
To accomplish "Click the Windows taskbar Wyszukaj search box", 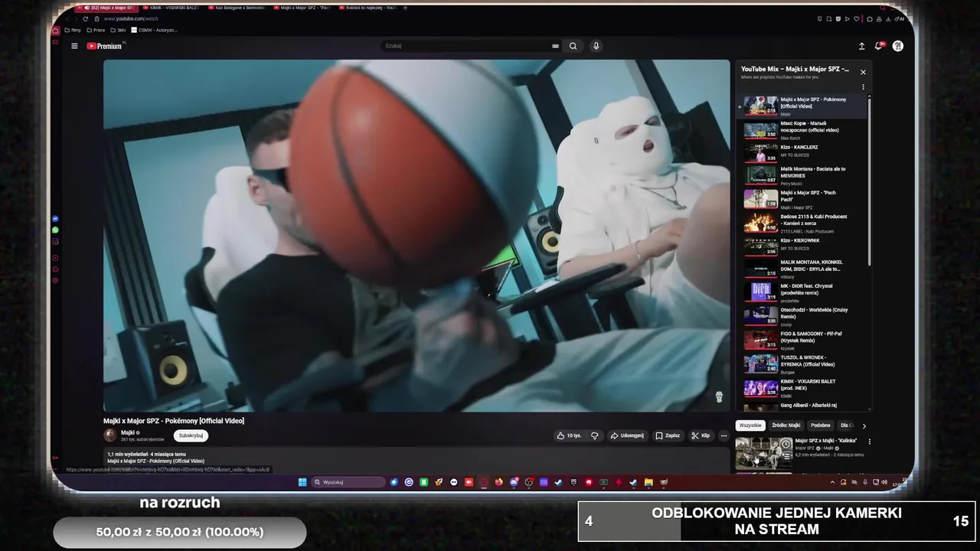I will point(348,482).
